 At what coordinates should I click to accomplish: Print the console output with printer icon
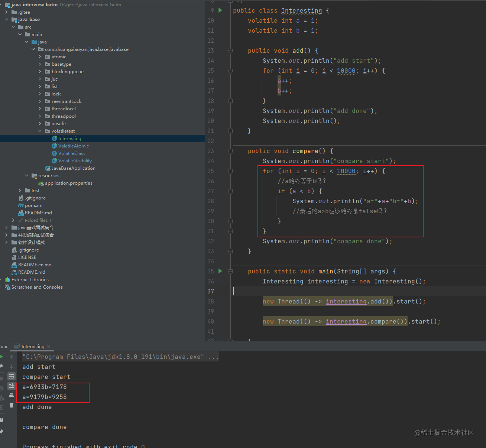pyautogui.click(x=12, y=396)
